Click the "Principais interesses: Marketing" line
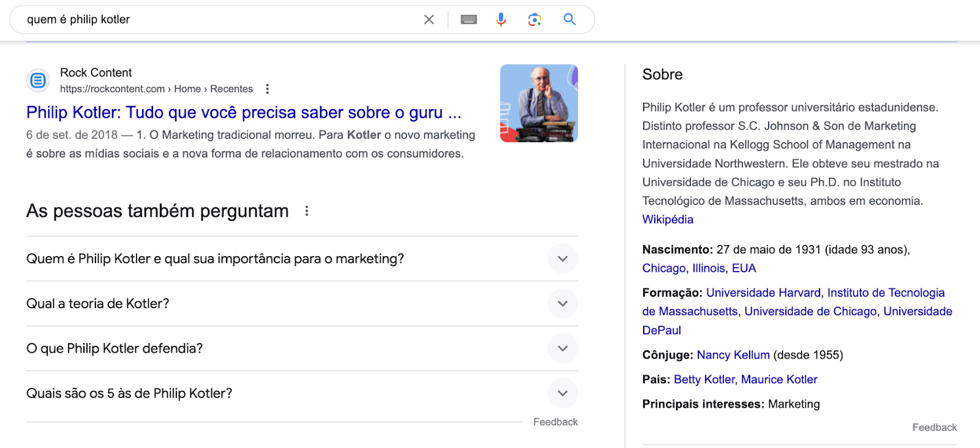The height and width of the screenshot is (448, 980). pyautogui.click(x=731, y=404)
